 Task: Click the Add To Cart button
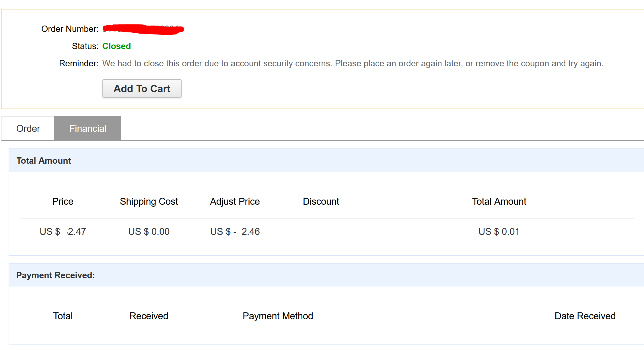(142, 88)
